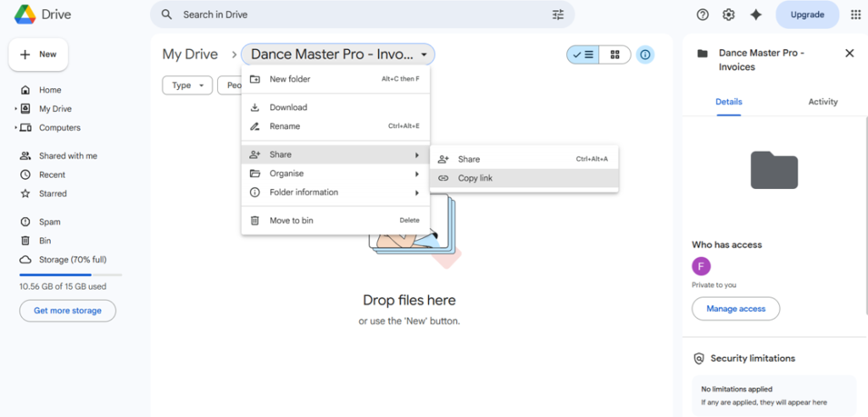
Task: Open the Settings gear icon
Action: [728, 14]
